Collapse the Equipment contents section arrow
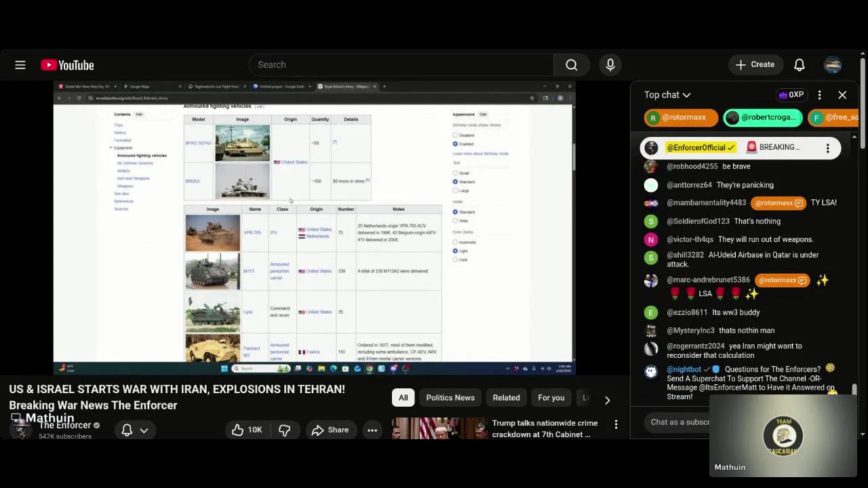 [111, 148]
